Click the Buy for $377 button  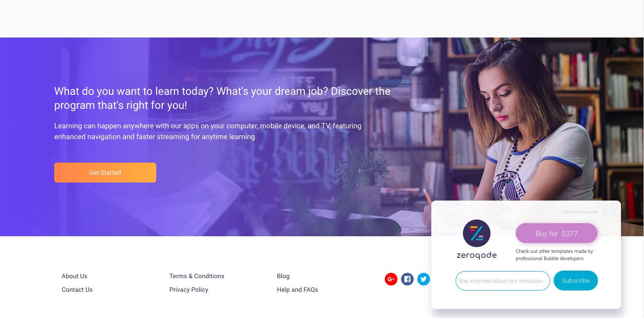coord(556,234)
